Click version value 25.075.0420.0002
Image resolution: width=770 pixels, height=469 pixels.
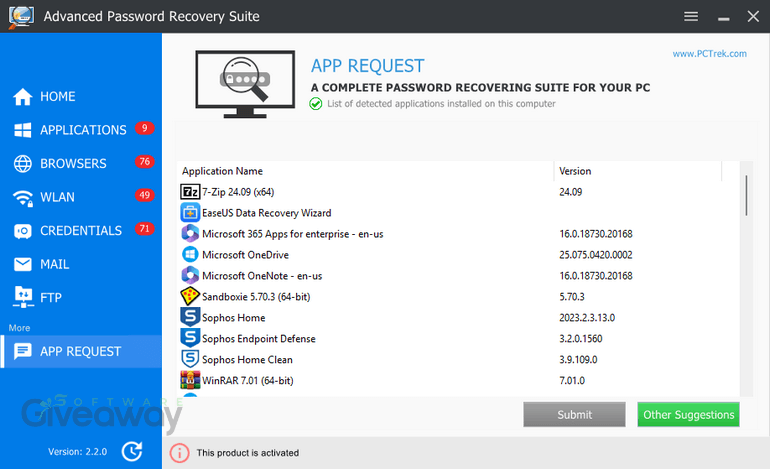596,255
